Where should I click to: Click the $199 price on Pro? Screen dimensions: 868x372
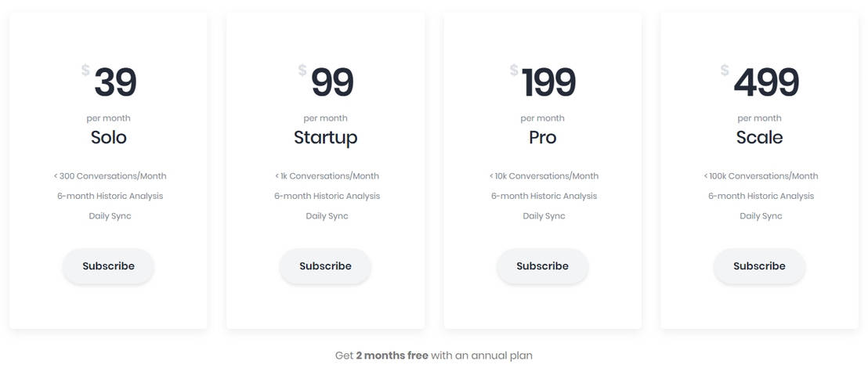tap(548, 83)
